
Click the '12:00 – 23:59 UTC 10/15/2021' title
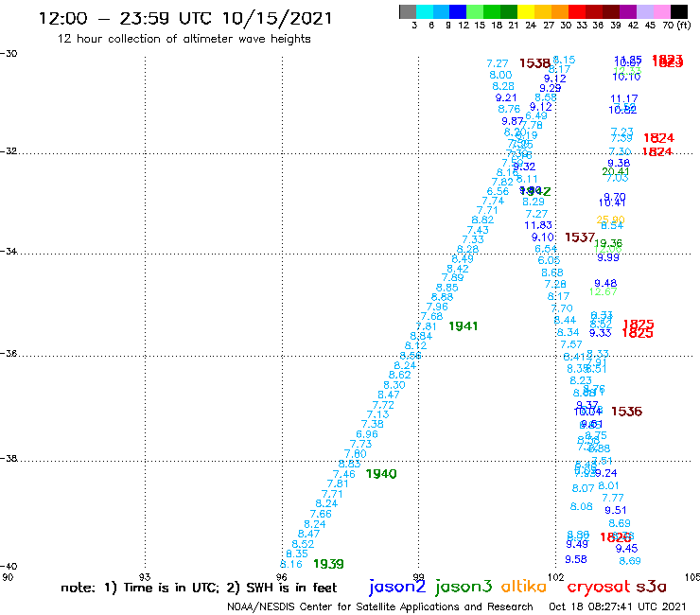pyautogui.click(x=185, y=19)
